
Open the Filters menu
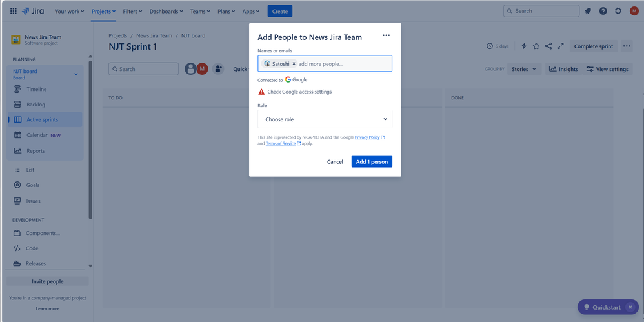point(133,11)
